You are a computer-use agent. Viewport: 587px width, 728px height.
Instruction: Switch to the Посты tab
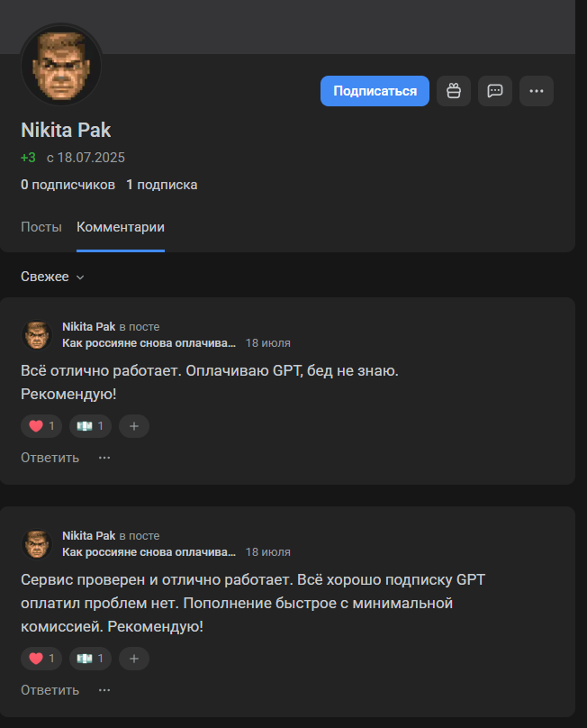(41, 227)
